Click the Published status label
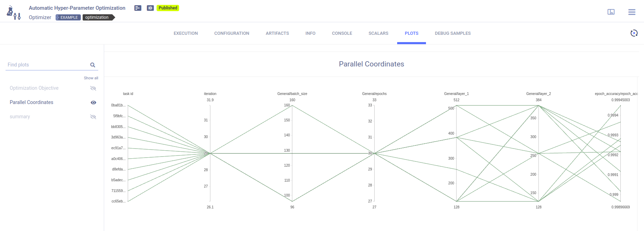Screen dimensions: 644x231 coord(168,8)
